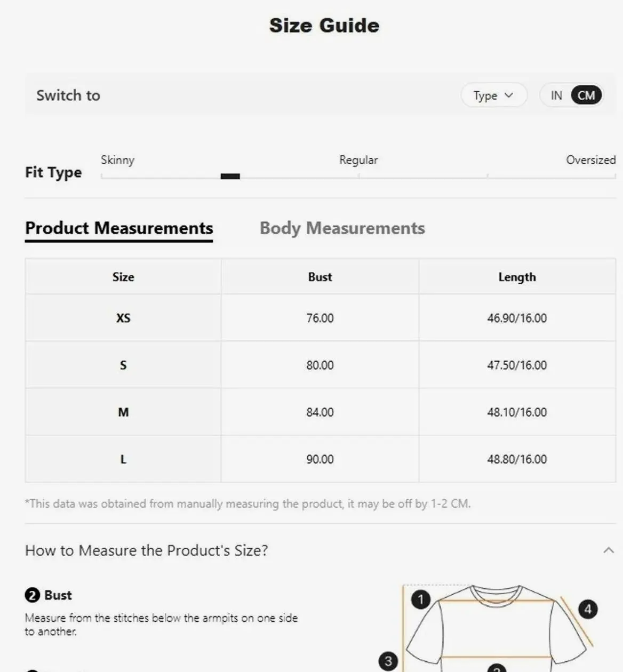Screen dimensions: 623x672
Task: Select the CM unit option
Action: [586, 95]
